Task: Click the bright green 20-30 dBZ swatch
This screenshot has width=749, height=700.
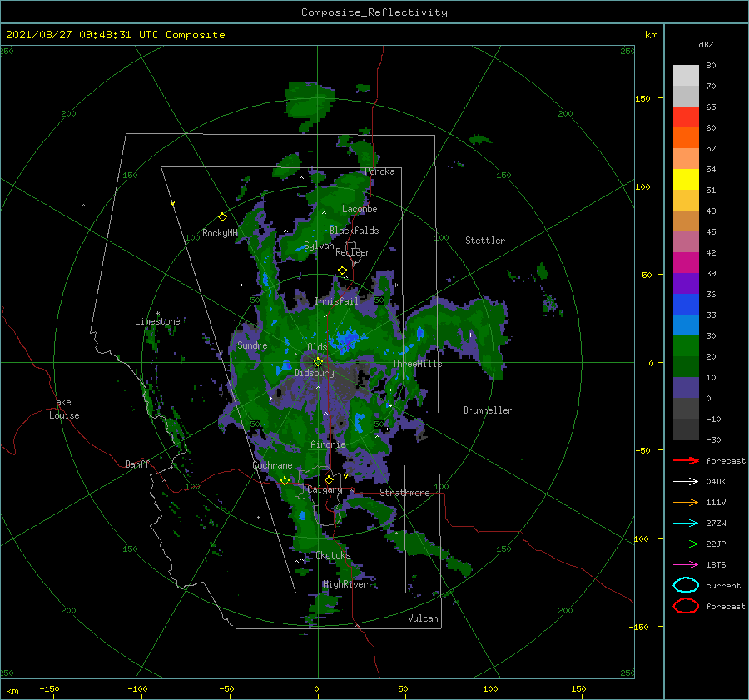Action: click(686, 346)
